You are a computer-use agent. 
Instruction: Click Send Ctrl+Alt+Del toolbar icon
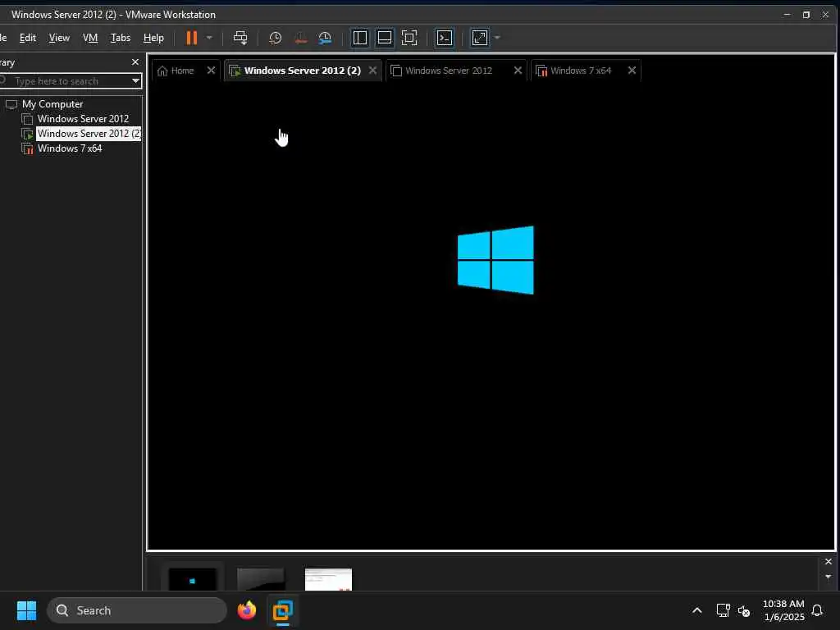pos(240,38)
